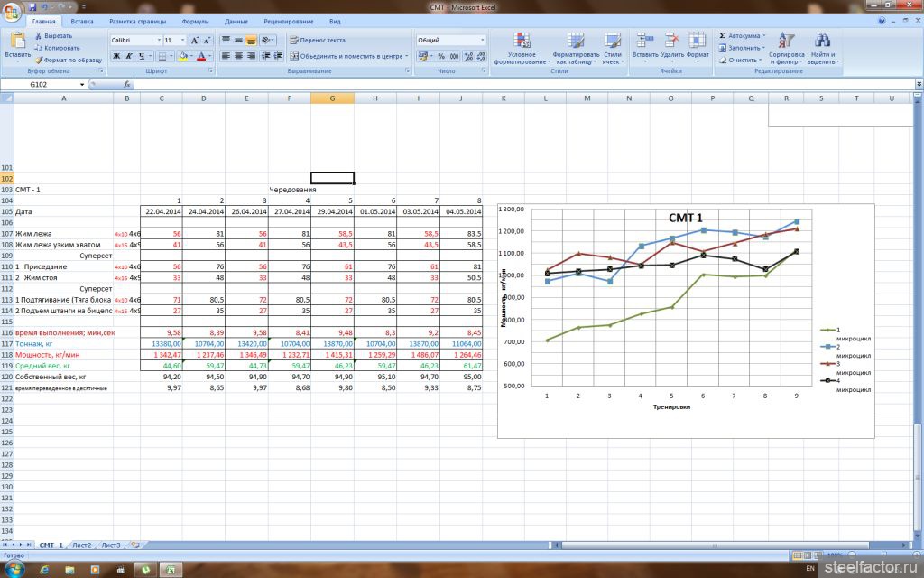
Task: Open font size 11 dropdown
Action: coord(182,40)
